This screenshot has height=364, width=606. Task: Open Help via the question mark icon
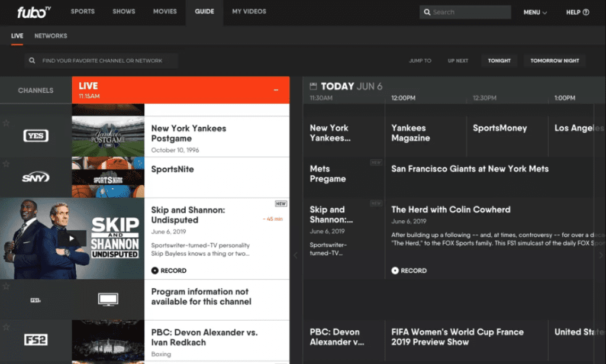coord(585,12)
